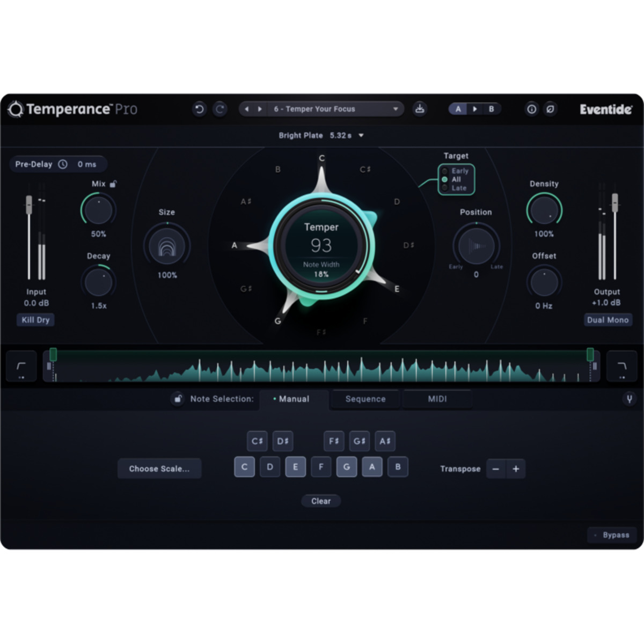This screenshot has height=644, width=644.
Task: Open the info icon
Action: tap(531, 109)
